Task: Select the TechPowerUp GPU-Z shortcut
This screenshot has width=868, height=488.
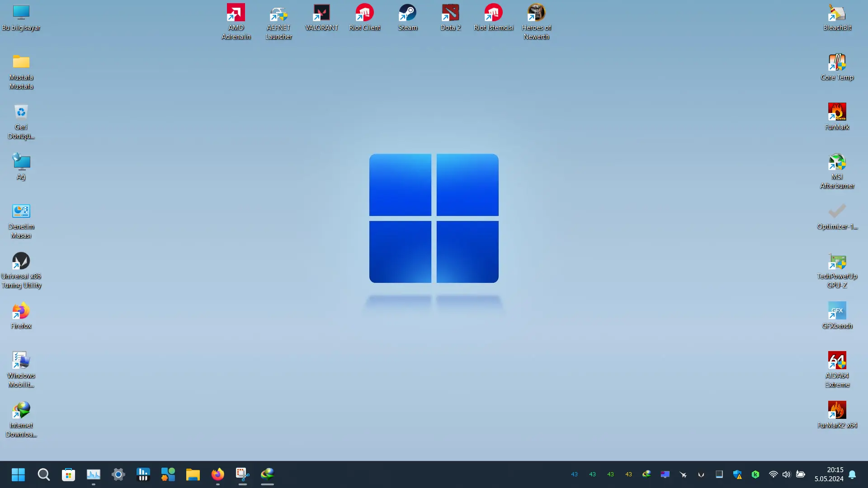Action: coord(837,270)
